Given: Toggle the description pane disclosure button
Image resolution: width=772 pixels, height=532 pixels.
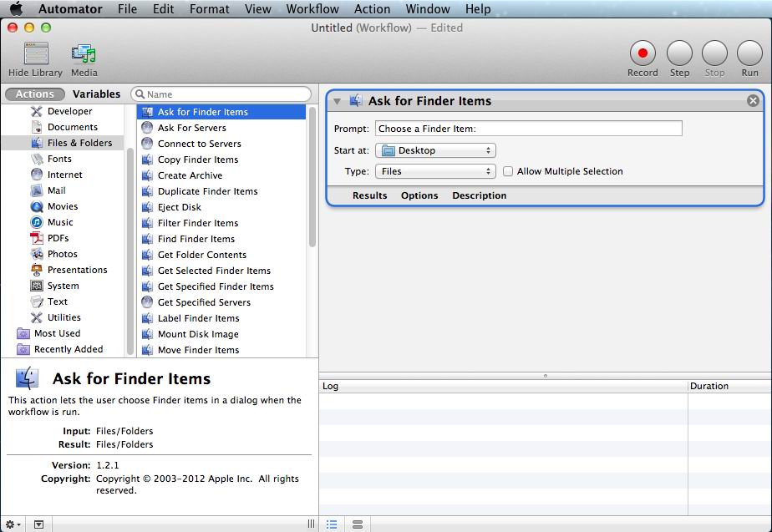Looking at the screenshot, I should click(38, 524).
